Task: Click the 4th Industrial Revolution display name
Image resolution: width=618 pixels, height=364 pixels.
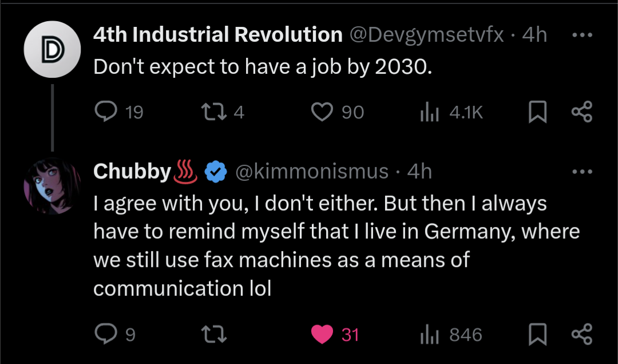Action: [x=217, y=35]
